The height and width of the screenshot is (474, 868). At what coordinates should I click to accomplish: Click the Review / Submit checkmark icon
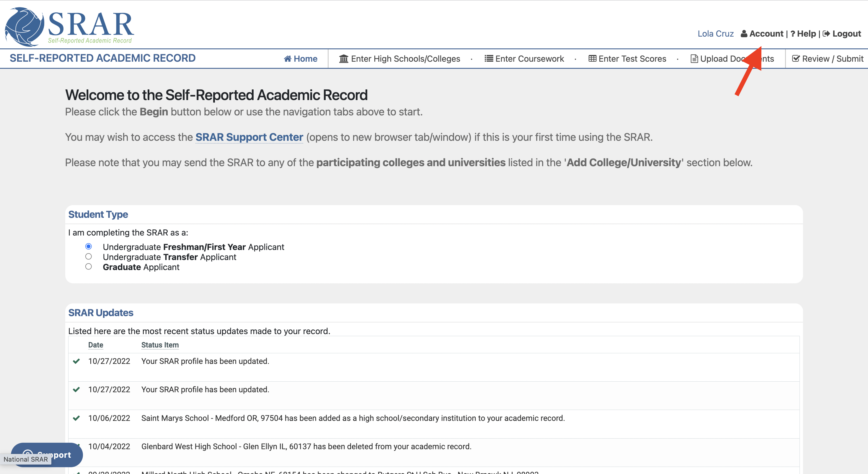tap(796, 59)
